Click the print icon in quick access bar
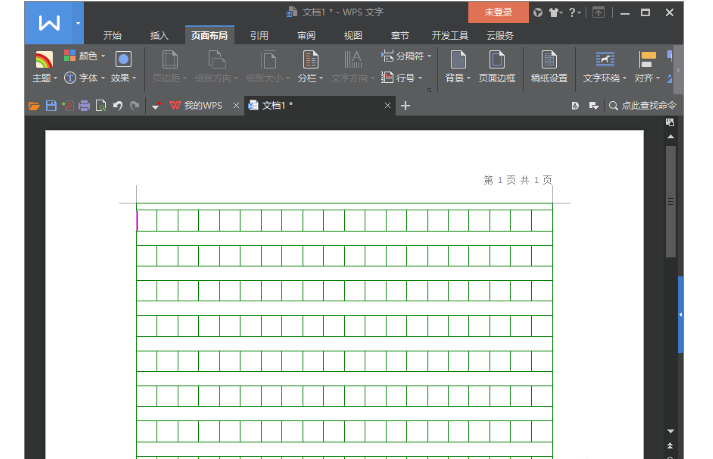Image resolution: width=713 pixels, height=459 pixels. (84, 105)
